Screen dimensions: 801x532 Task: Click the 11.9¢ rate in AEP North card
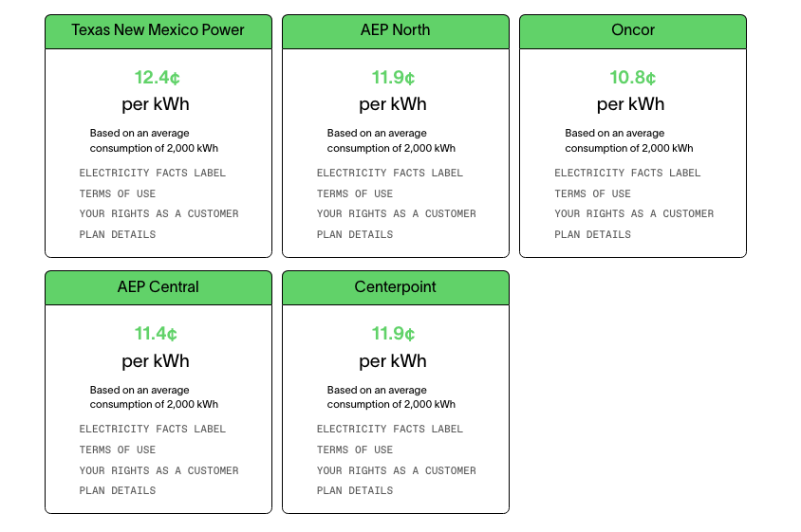[x=393, y=78]
